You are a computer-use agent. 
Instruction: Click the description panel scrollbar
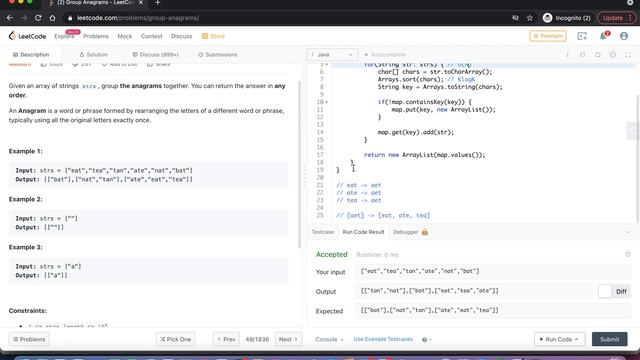[300, 164]
